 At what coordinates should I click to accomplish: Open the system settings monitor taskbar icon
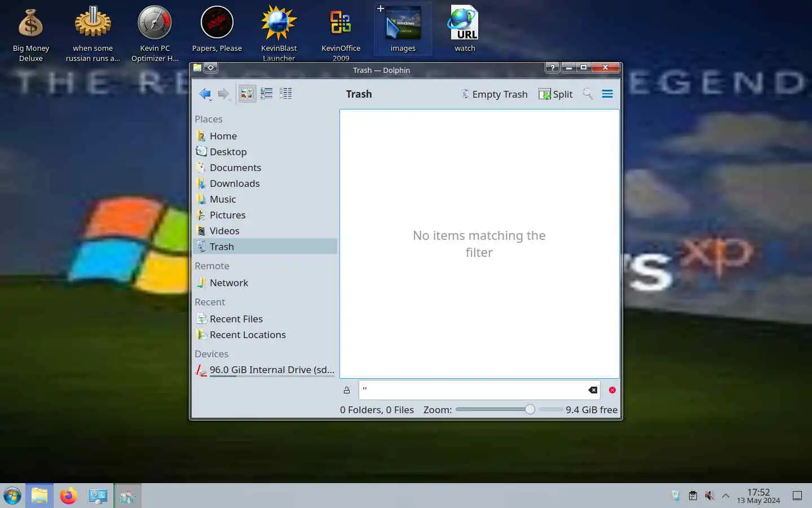pyautogui.click(x=98, y=496)
